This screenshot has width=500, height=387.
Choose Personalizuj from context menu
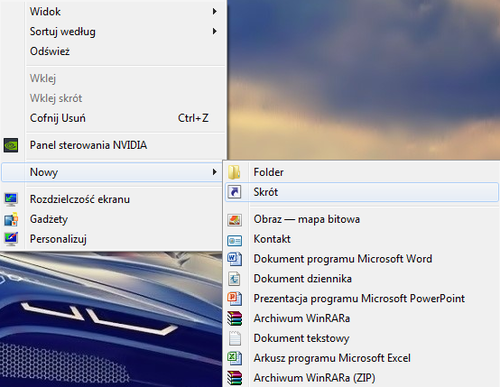pos(112,239)
